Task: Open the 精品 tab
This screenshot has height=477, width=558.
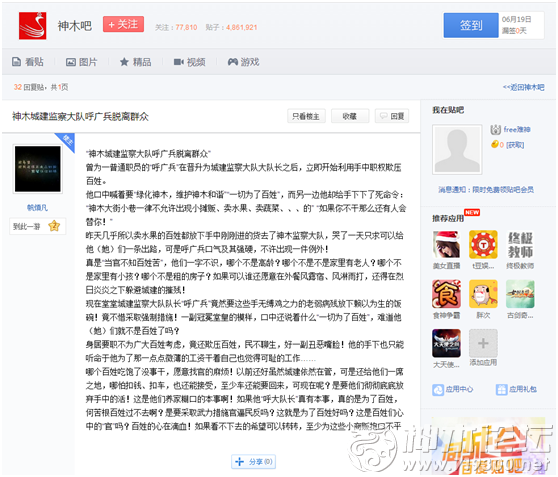Action: click(x=136, y=62)
